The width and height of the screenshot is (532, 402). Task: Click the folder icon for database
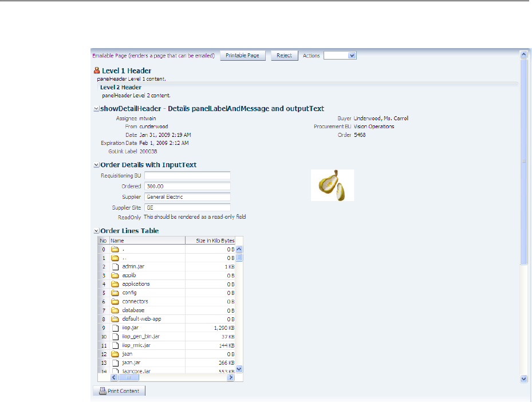(x=115, y=310)
